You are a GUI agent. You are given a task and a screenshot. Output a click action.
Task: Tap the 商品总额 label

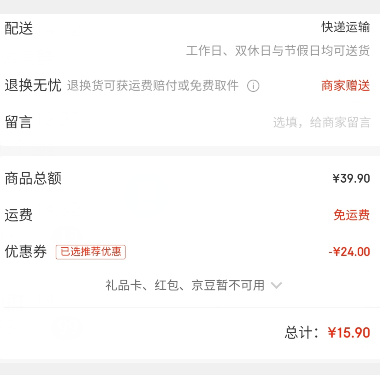(x=33, y=179)
